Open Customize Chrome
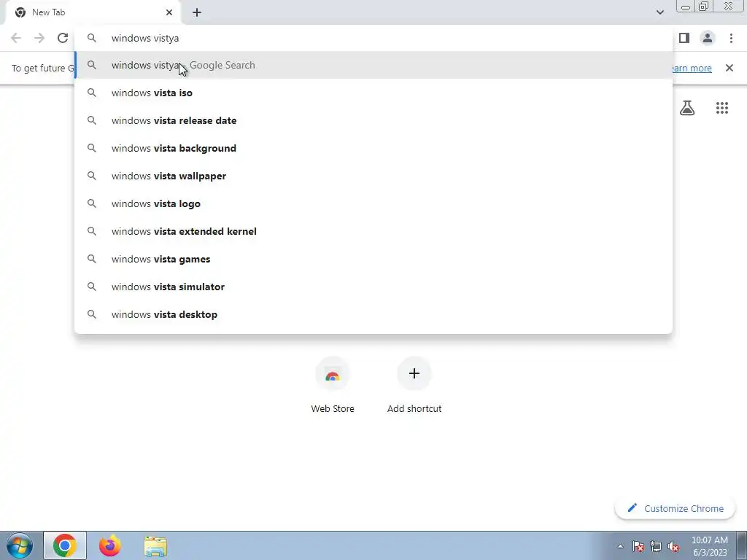Screen dimensions: 747x560 tap(675, 508)
